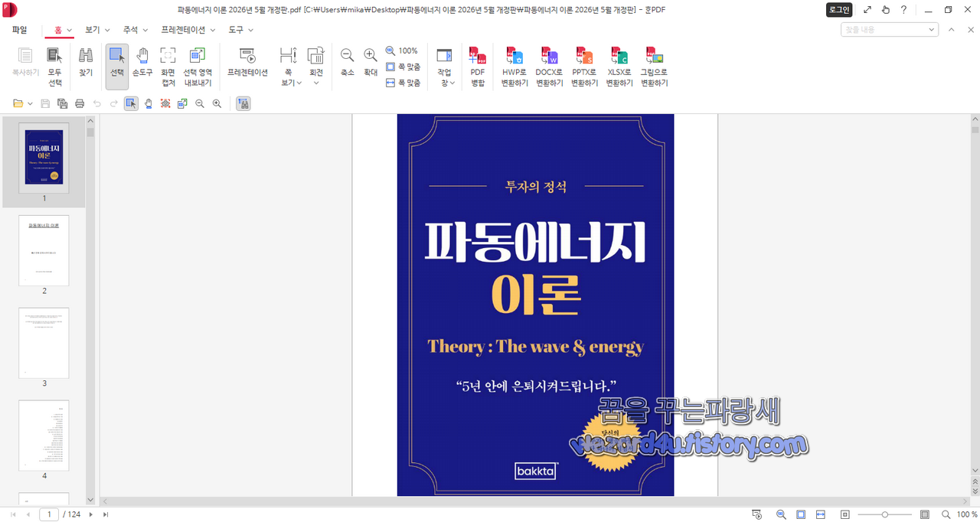Viewport: 980px width, 522px height.
Task: Select page 2 thumbnail
Action: [x=44, y=250]
